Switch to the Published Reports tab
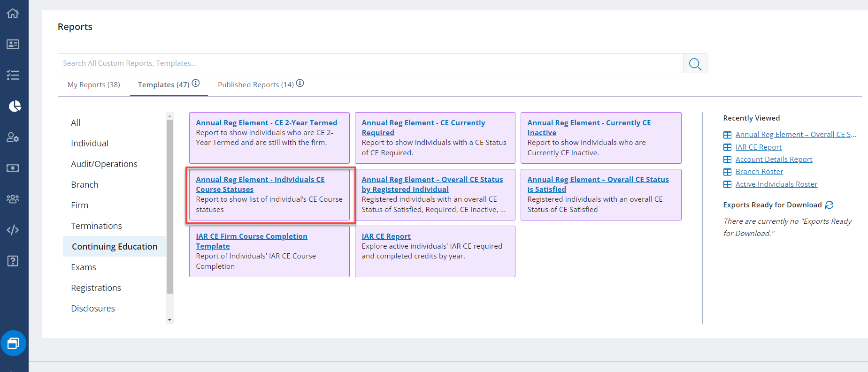 [255, 85]
